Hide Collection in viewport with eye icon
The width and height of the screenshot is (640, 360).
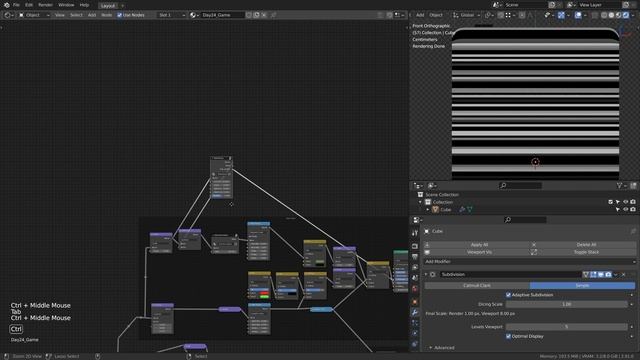(x=625, y=202)
